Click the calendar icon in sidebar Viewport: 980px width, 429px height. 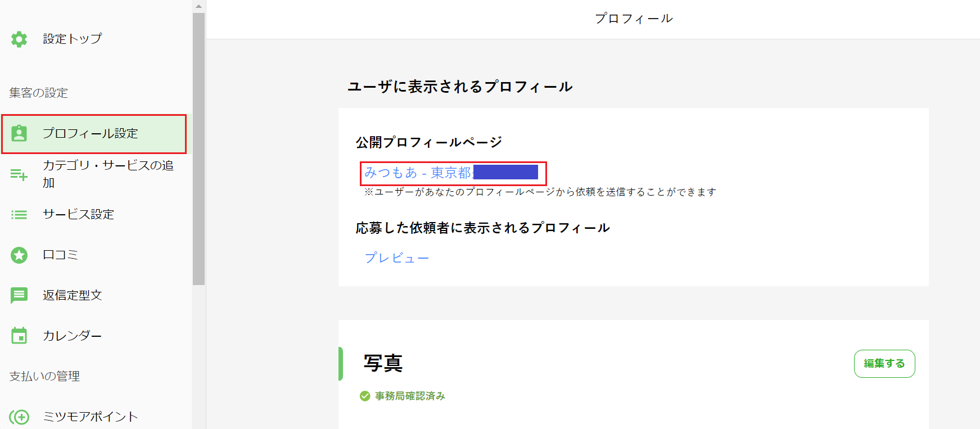[19, 336]
